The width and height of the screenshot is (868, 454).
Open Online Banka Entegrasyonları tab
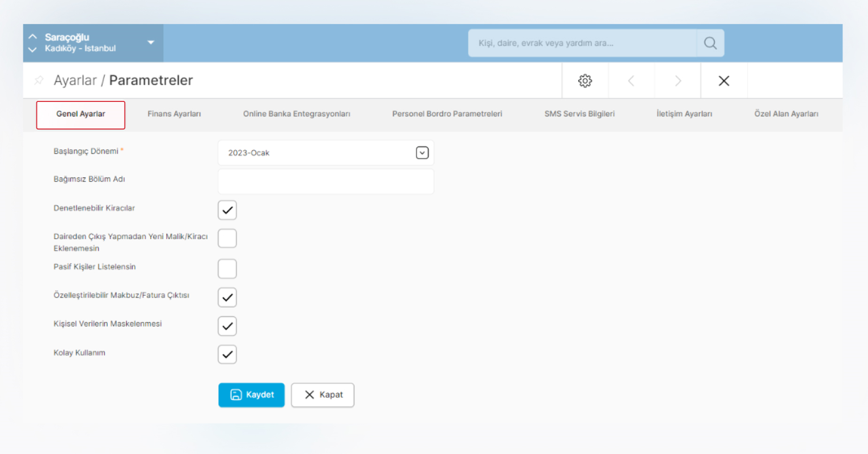click(297, 114)
